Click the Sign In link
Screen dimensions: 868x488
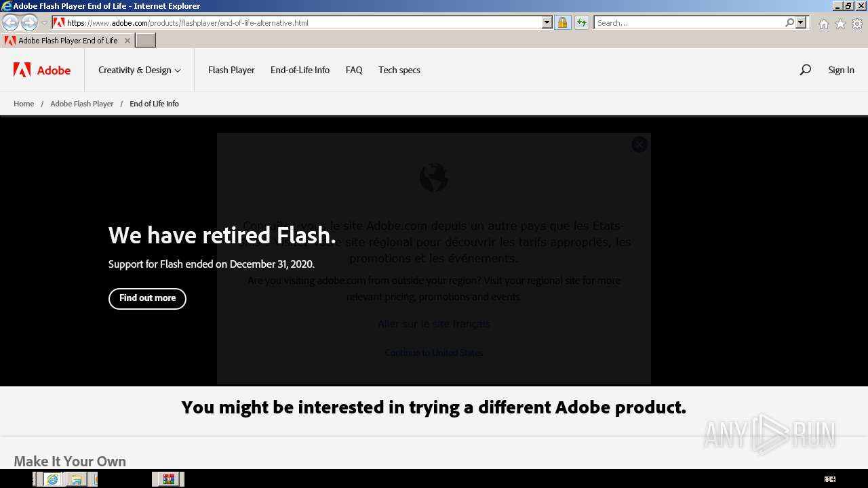(841, 70)
